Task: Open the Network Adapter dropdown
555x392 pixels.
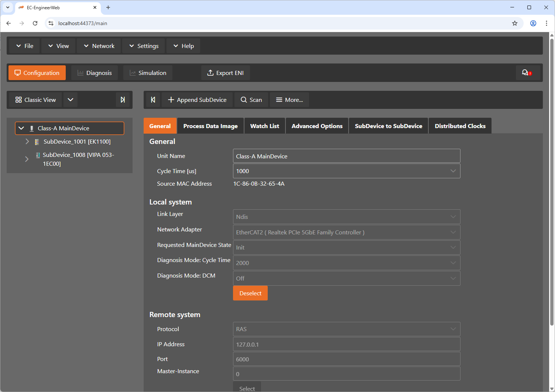Action: coord(346,232)
